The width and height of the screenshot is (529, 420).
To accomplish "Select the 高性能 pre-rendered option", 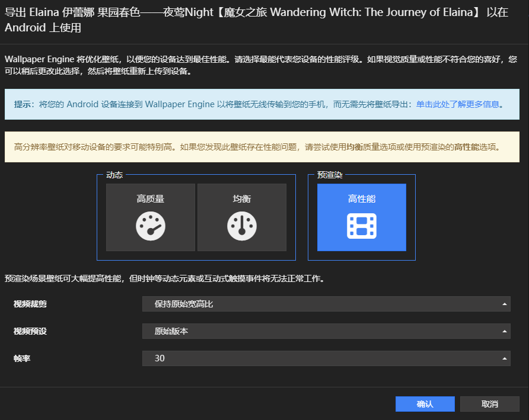I will tap(362, 217).
